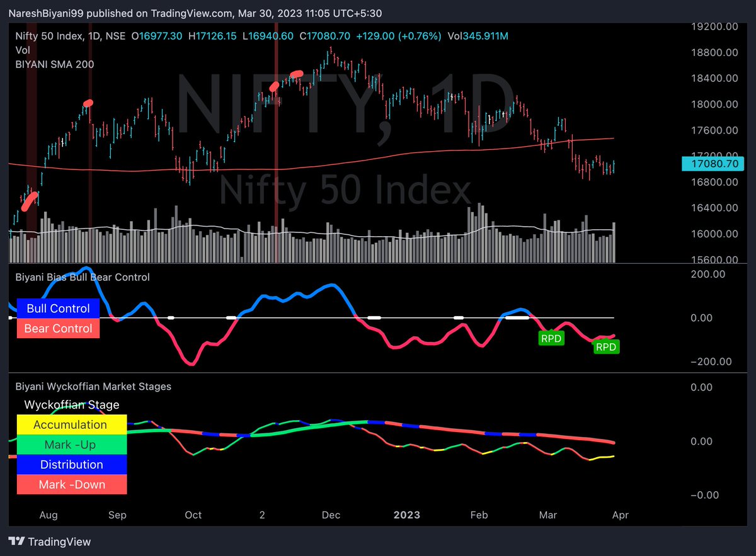The image size is (756, 556).
Task: Click the Vol345.911M value
Action: coord(478,36)
